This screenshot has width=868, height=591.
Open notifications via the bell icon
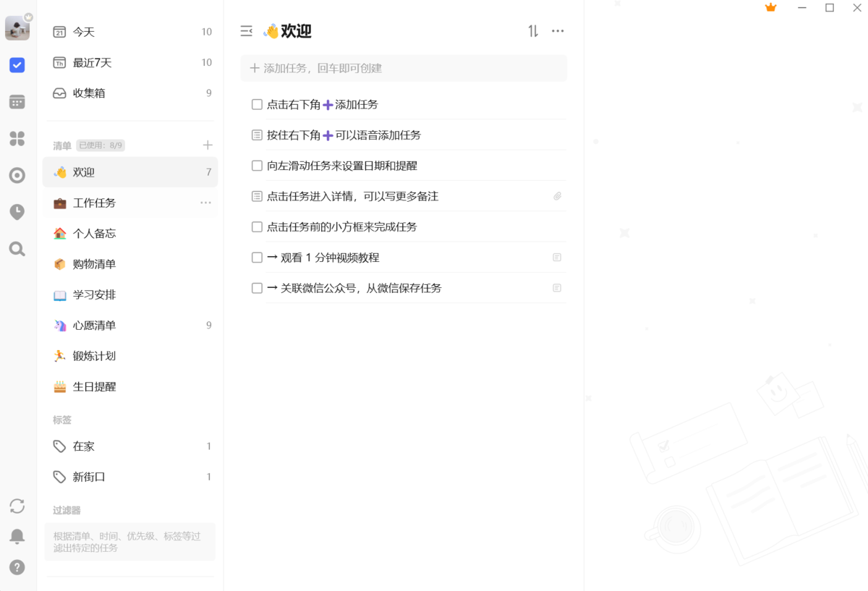pos(17,536)
